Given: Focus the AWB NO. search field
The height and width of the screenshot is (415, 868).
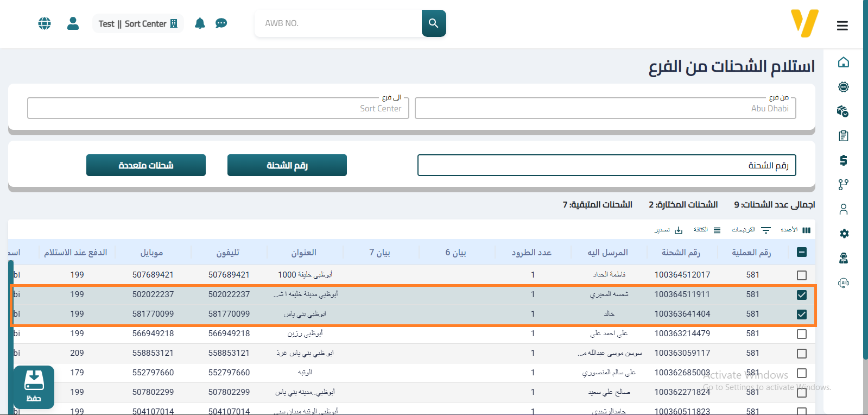Looking at the screenshot, I should (x=338, y=23).
